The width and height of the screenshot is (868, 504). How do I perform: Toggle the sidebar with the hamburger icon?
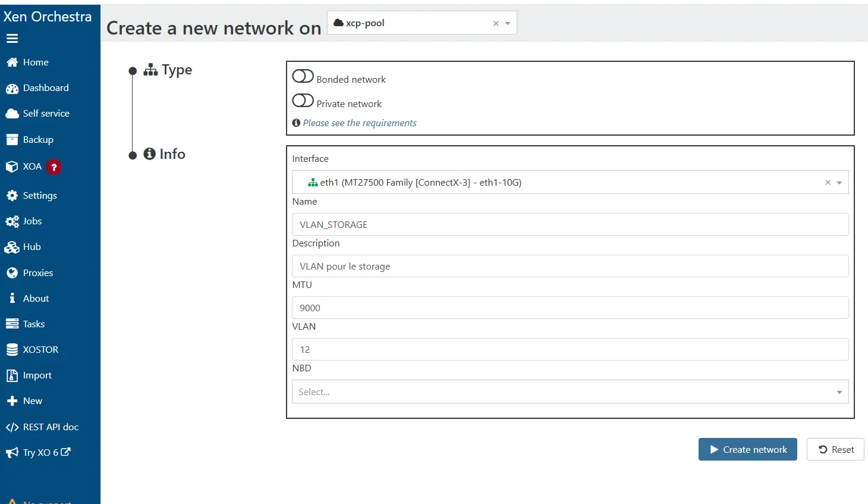(x=12, y=38)
